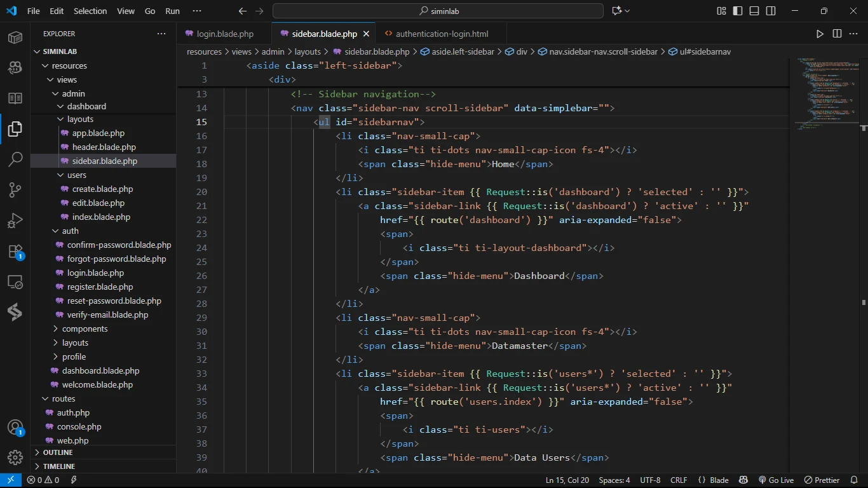Toggle the Panel layout button

tap(754, 11)
